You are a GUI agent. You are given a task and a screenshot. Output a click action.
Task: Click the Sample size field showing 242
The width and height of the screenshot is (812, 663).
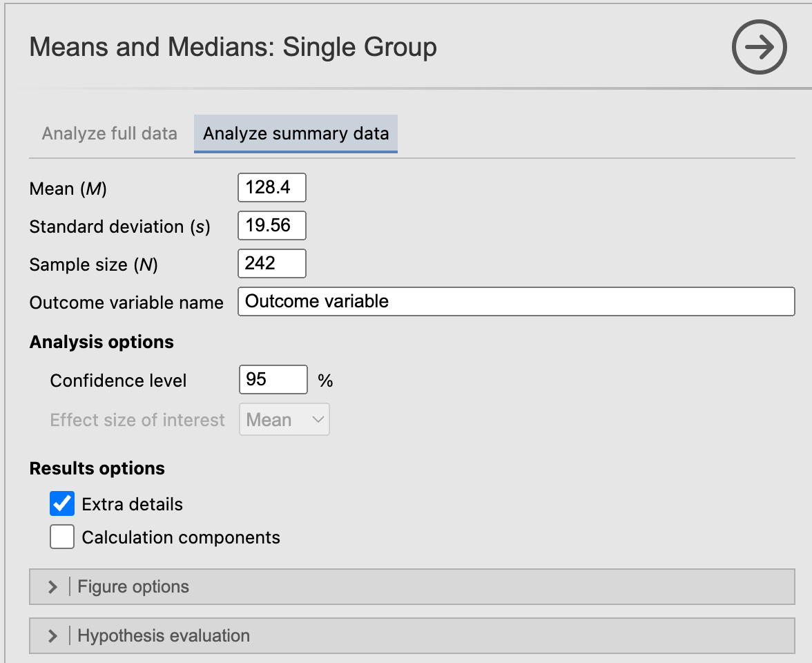point(271,264)
